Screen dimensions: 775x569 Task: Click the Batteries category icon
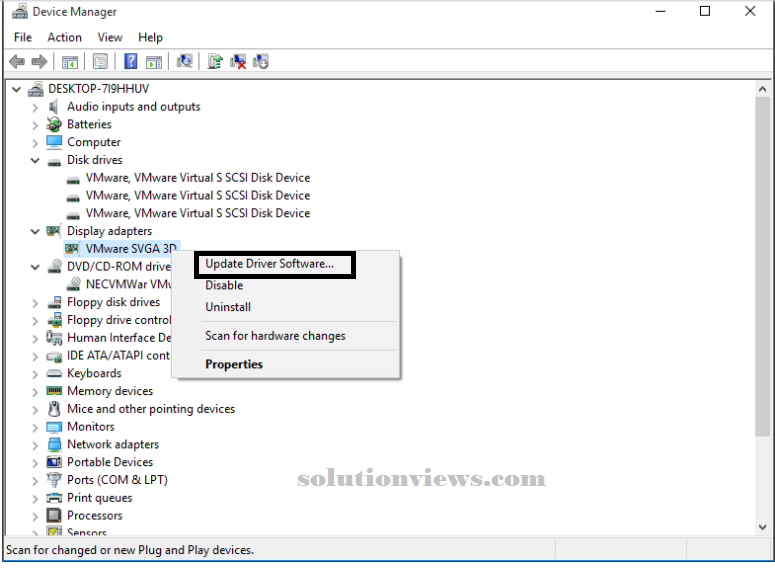(54, 125)
